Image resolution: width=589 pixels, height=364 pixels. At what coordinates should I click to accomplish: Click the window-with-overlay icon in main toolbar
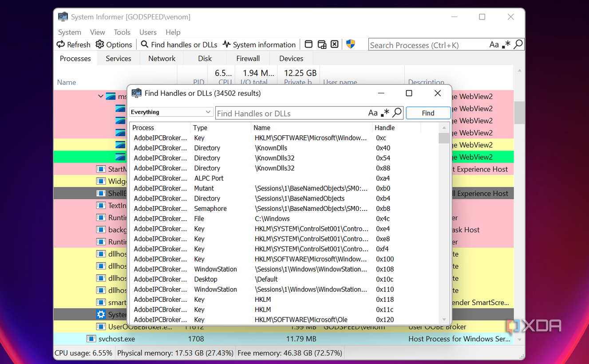click(322, 44)
